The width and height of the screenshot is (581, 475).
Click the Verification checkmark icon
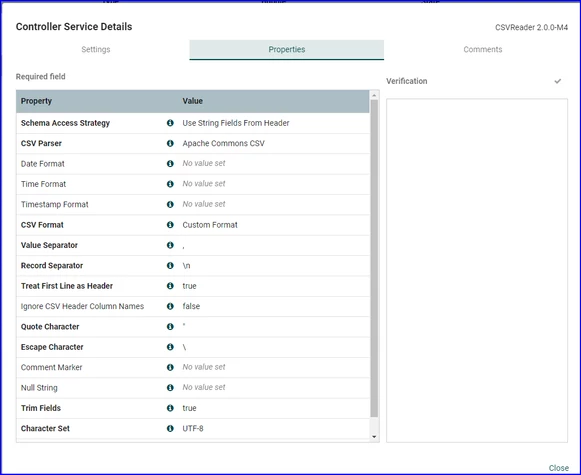558,81
